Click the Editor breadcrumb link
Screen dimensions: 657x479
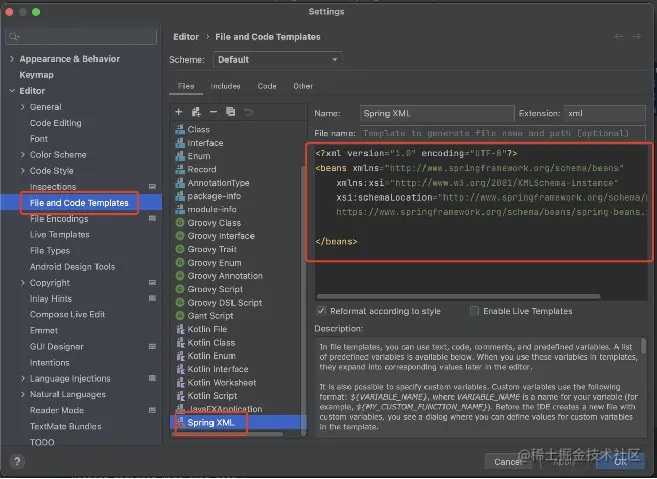pos(186,37)
